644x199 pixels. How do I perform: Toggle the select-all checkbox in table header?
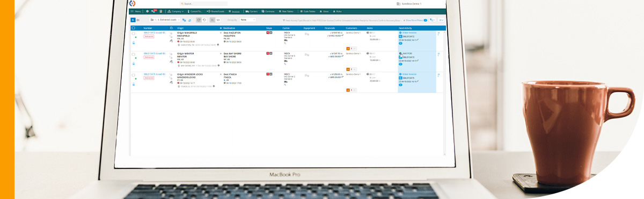[x=134, y=27]
